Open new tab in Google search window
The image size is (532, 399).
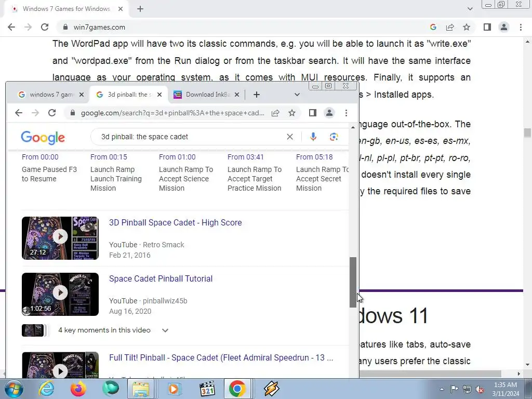(257, 95)
